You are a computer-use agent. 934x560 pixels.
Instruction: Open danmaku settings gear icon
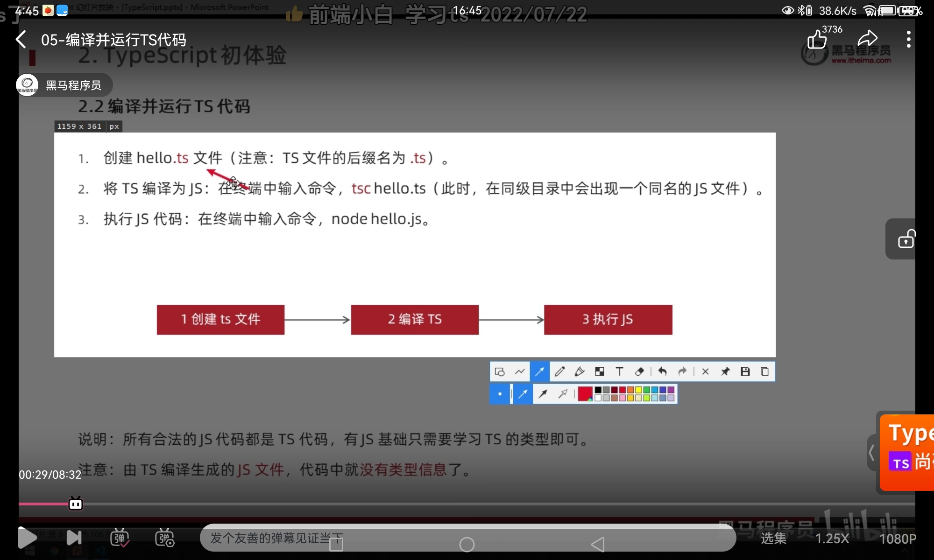tap(164, 538)
